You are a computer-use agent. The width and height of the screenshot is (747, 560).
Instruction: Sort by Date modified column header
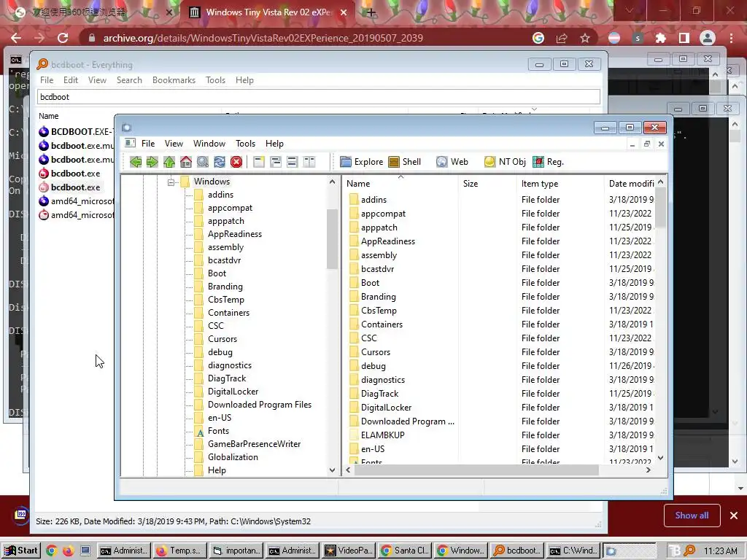[x=630, y=184]
